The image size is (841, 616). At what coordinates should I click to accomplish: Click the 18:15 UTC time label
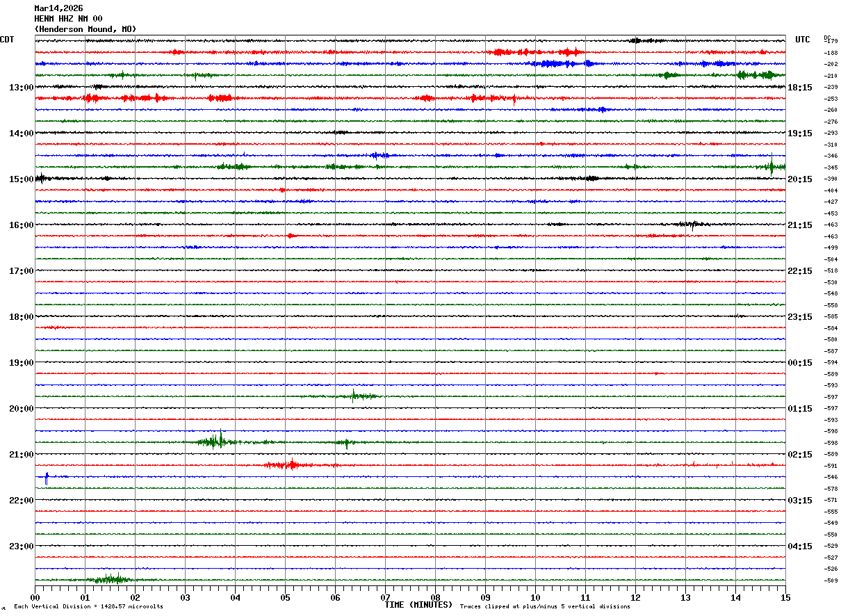[x=800, y=88]
